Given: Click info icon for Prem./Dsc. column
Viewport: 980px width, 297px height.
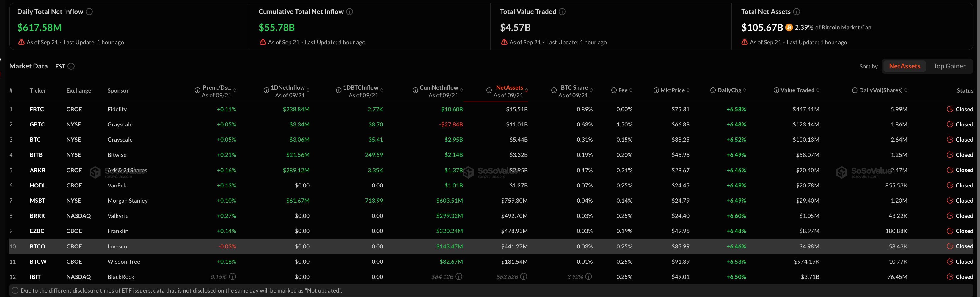Looking at the screenshot, I should 197,90.
